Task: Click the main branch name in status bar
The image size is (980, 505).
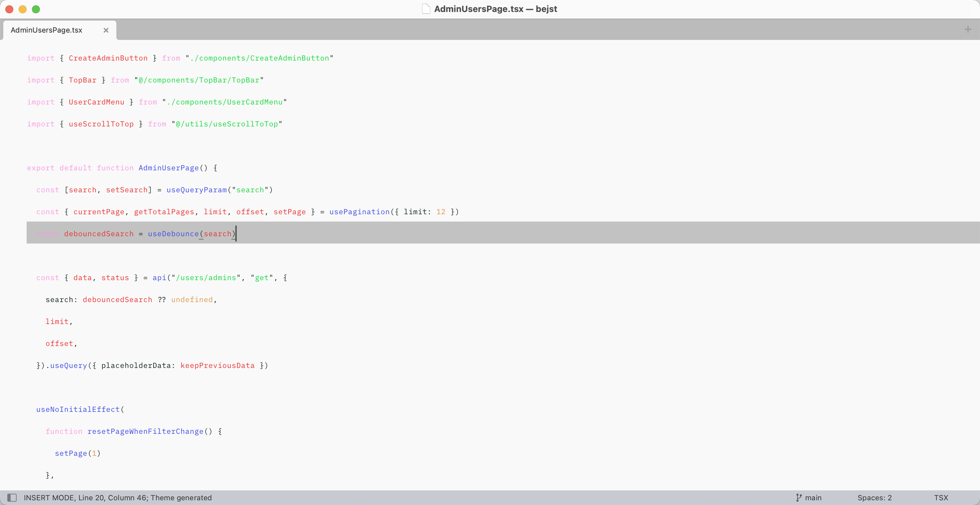Action: pos(813,497)
